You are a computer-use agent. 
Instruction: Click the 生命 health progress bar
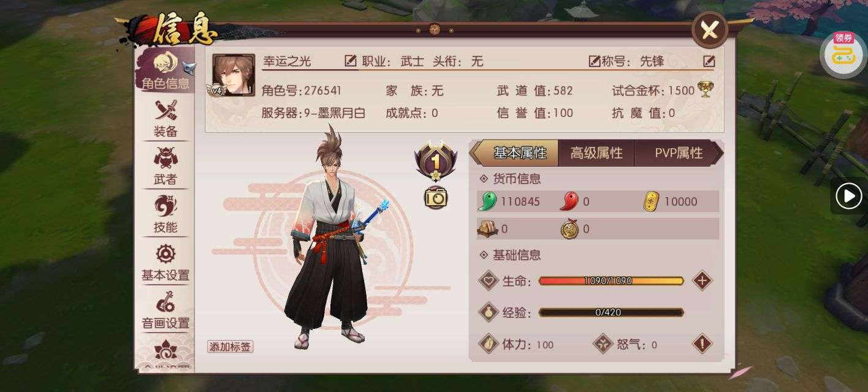pyautogui.click(x=611, y=281)
